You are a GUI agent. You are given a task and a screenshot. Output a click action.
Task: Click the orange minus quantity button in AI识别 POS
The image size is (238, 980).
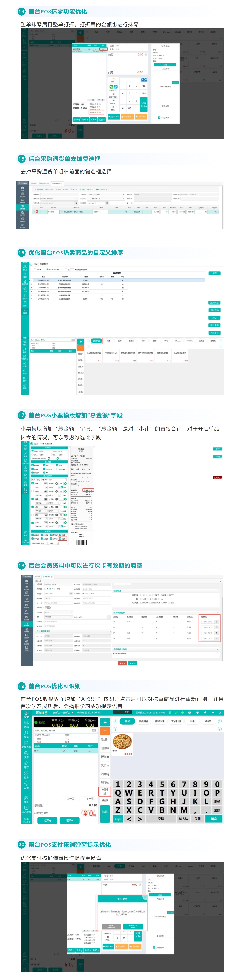pyautogui.click(x=105, y=731)
